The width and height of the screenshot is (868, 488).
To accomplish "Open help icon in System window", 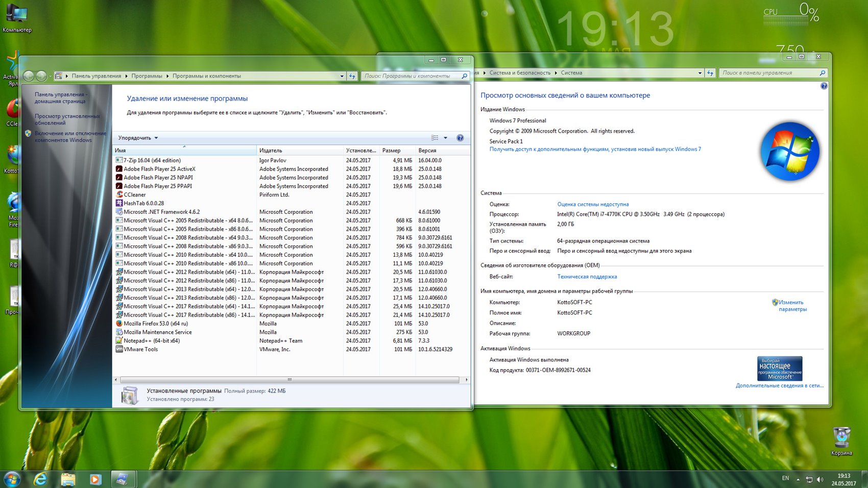I will coord(824,86).
